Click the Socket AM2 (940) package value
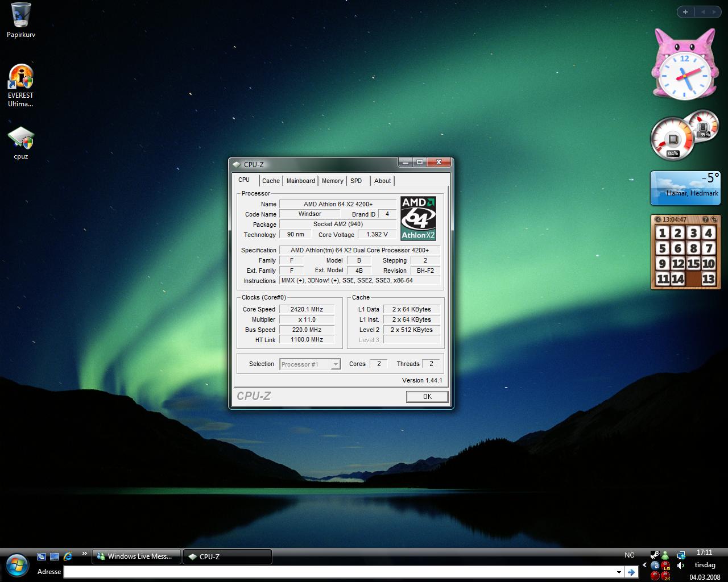The image size is (728, 582). point(338,225)
